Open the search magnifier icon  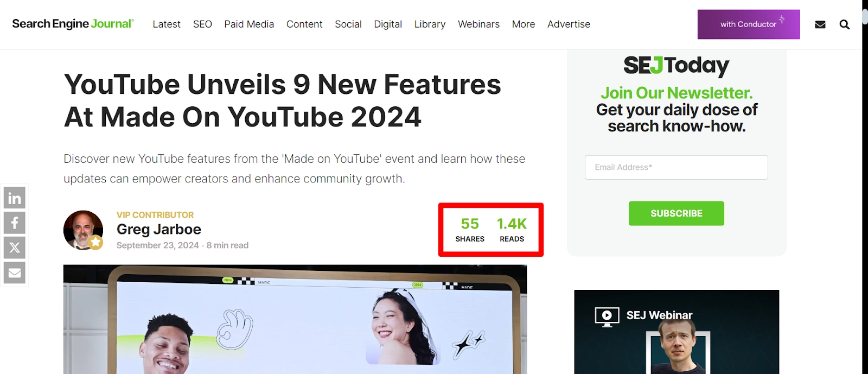(x=844, y=24)
